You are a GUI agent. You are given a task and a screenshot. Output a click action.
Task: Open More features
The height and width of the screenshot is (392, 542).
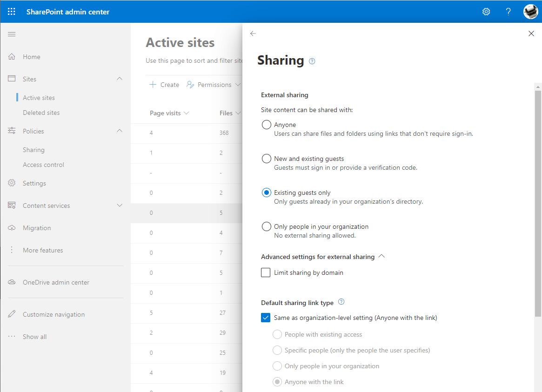coord(43,250)
